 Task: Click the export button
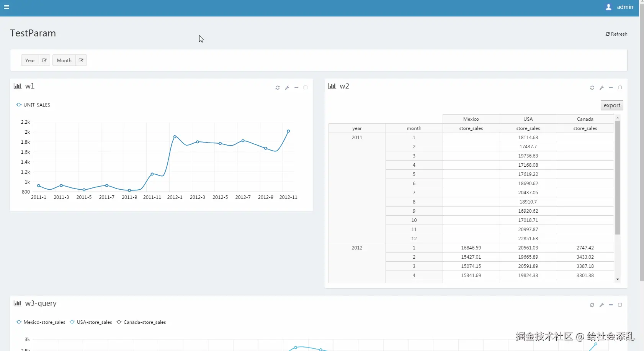pos(612,105)
